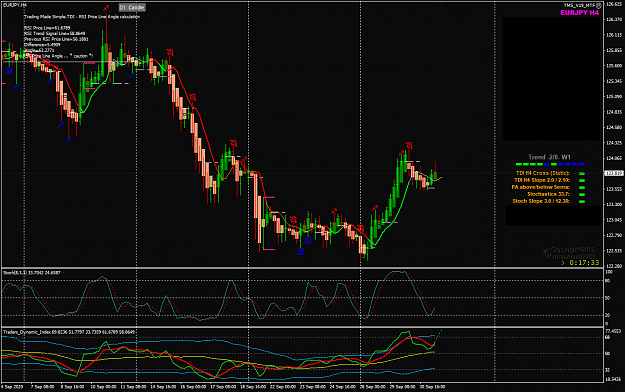Click the 'Trading Made Simple, TDI' header text
Image resolution: width=625 pixels, height=392 pixels.
pos(82,17)
